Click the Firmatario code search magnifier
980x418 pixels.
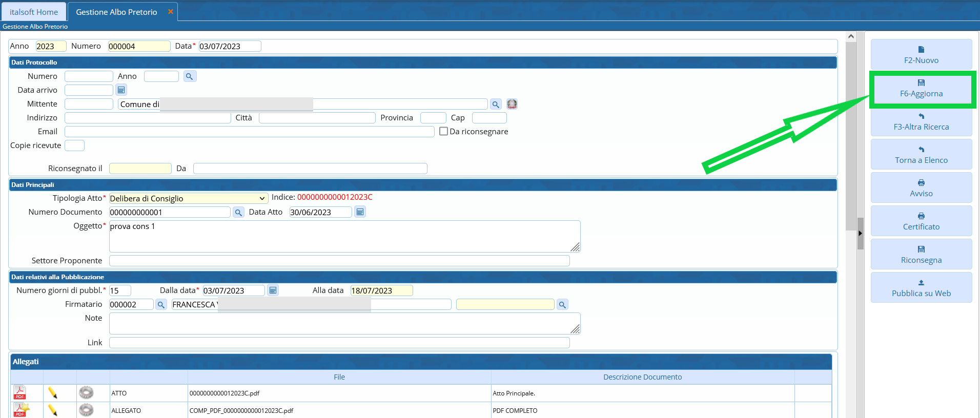coord(161,305)
